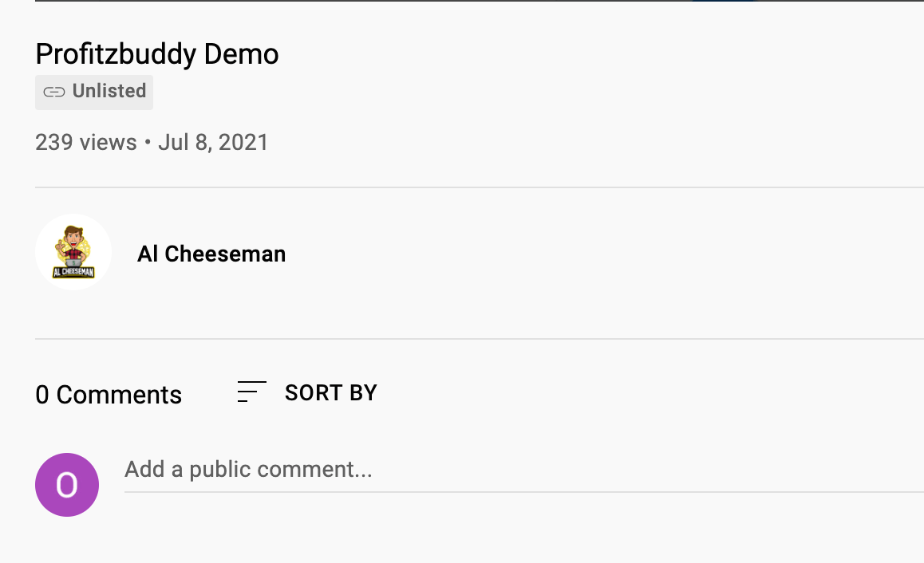Click the cartoon character in channel logo
This screenshot has width=924, height=563.
pyautogui.click(x=73, y=244)
